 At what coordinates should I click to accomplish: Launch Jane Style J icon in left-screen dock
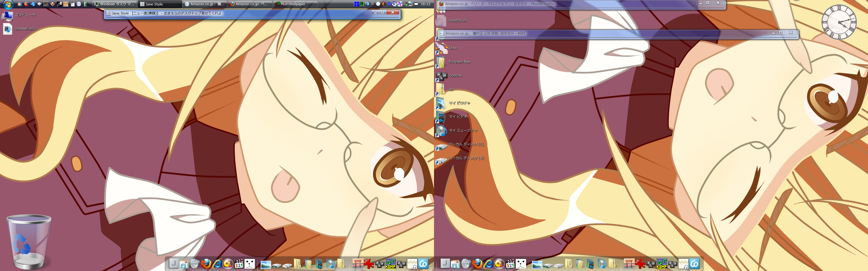(x=174, y=264)
